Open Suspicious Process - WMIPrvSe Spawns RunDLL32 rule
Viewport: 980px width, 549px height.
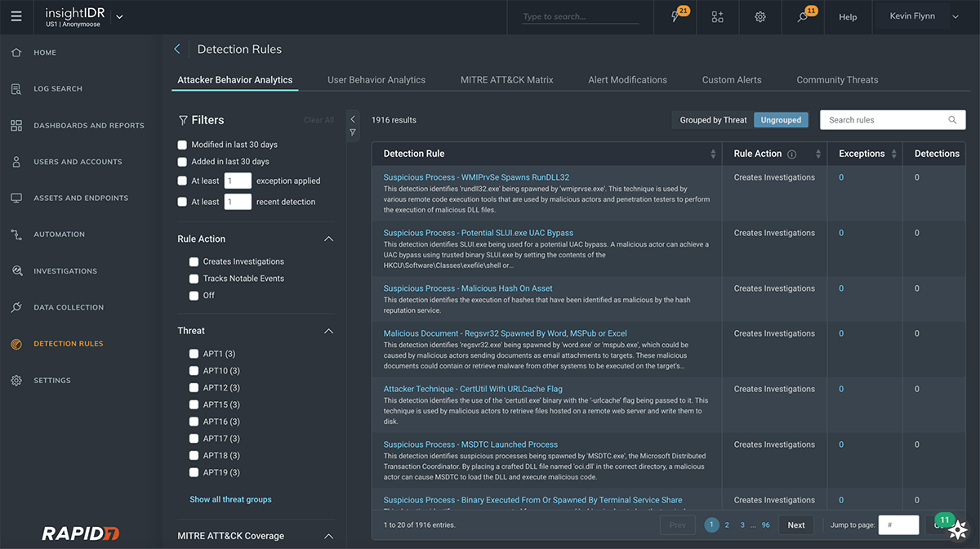[476, 177]
